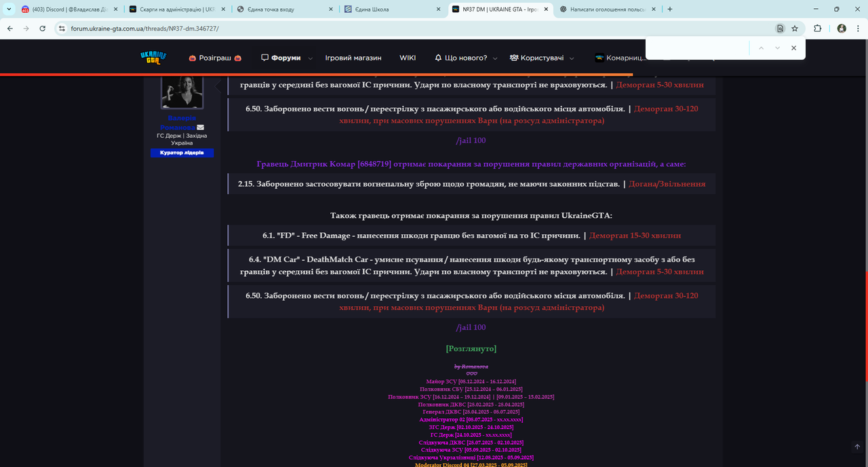This screenshot has width=868, height=467.
Task: Close the Discord browser tab
Action: tap(115, 10)
